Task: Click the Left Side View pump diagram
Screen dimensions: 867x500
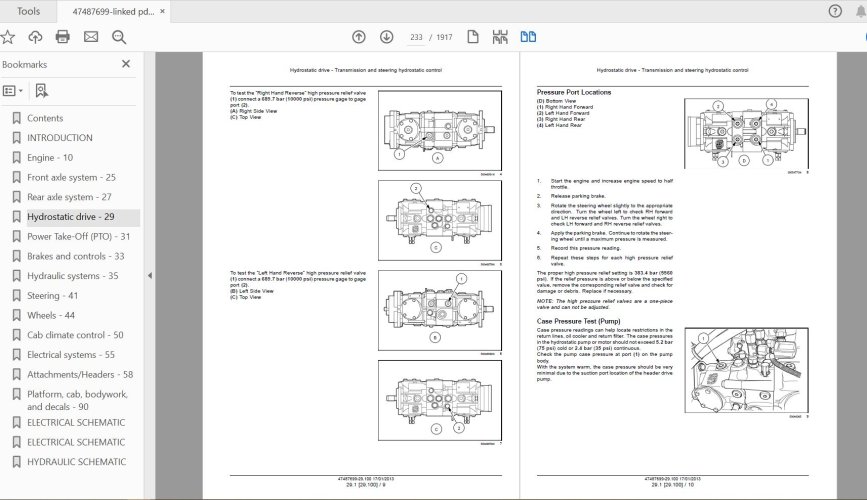Action: pyautogui.click(x=440, y=310)
